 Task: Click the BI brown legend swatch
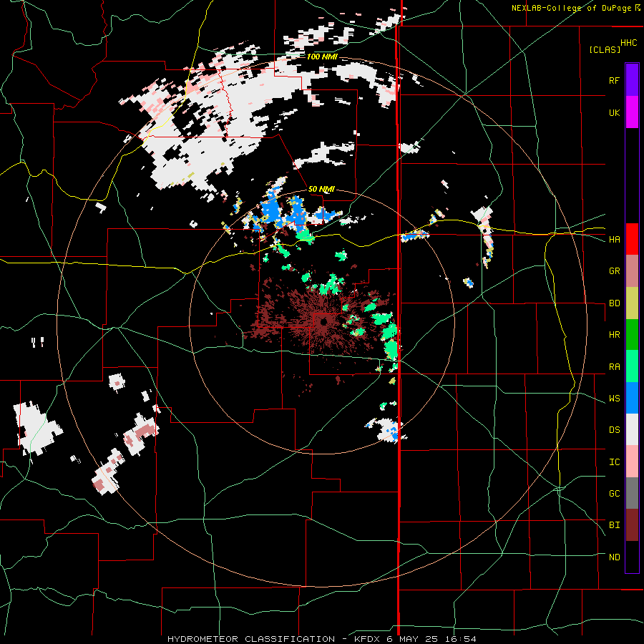(x=632, y=525)
